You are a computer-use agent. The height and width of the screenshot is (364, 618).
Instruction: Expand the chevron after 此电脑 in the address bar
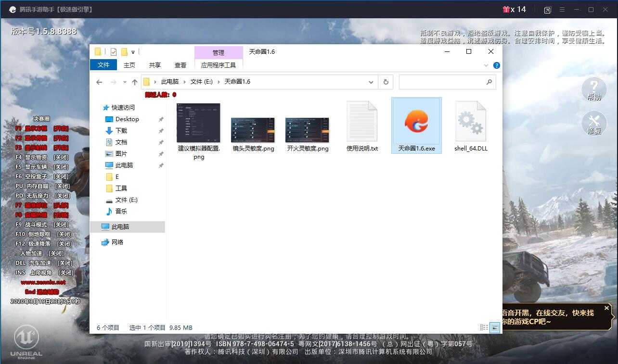pyautogui.click(x=184, y=82)
